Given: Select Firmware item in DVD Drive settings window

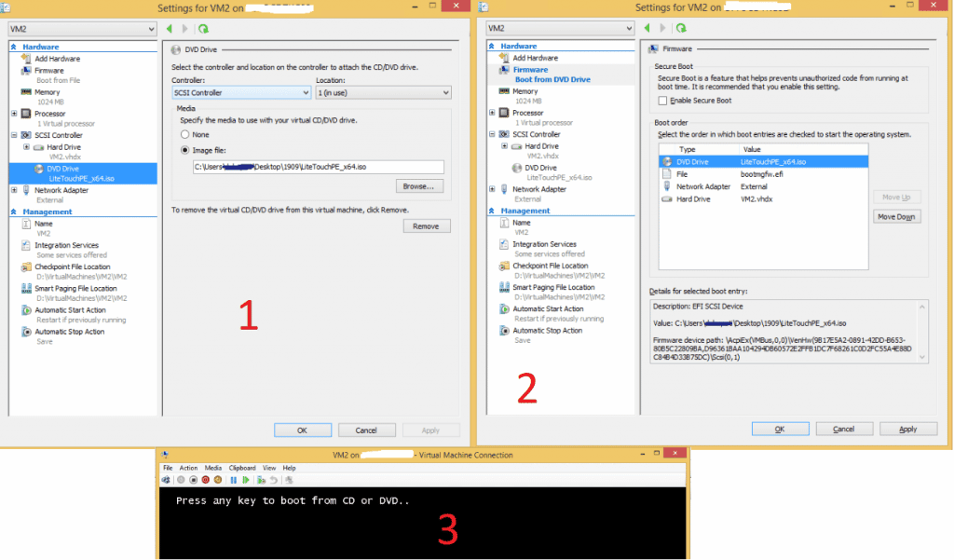Looking at the screenshot, I should pyautogui.click(x=49, y=71).
